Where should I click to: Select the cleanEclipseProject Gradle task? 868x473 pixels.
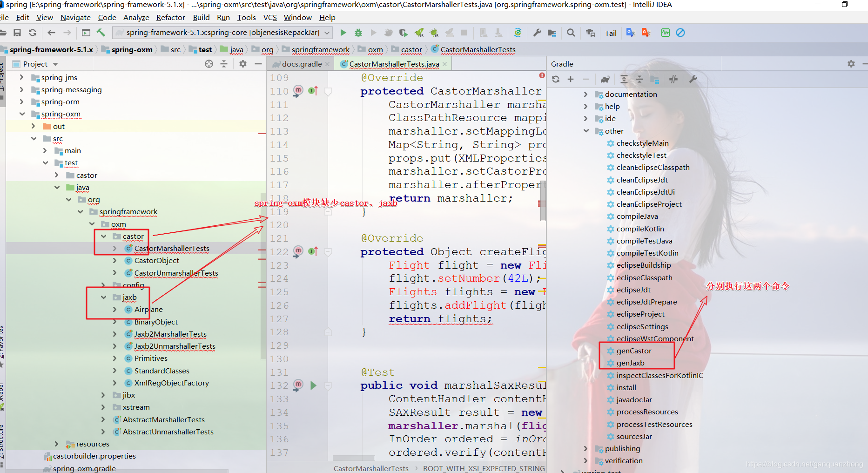[649, 204]
